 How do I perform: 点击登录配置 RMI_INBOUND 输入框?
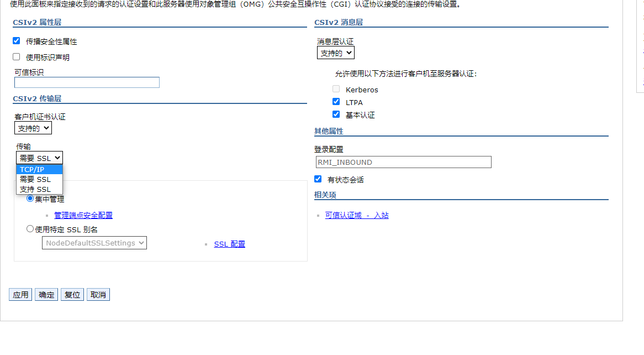[403, 161]
